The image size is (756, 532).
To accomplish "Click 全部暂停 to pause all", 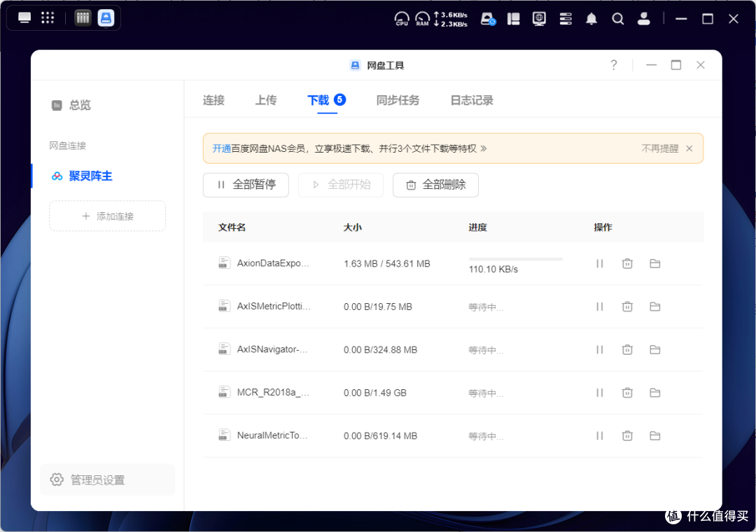I will (246, 185).
